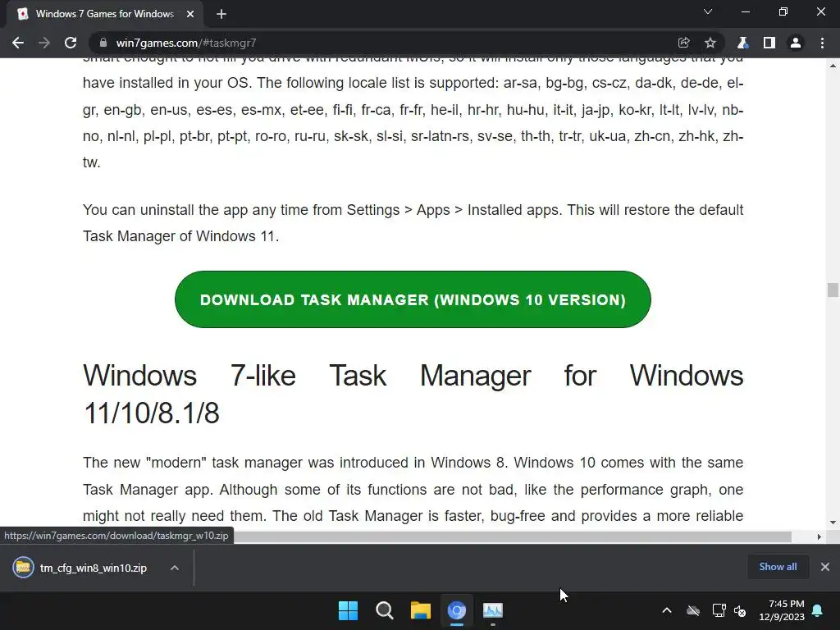Open the muted volume tray icon
Image resolution: width=840 pixels, height=630 pixels.
[x=740, y=610]
